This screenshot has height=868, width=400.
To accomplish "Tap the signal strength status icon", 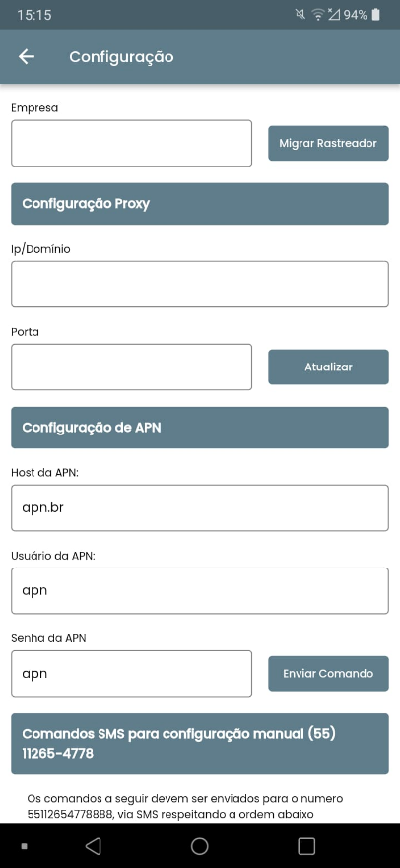I will tap(334, 15).
